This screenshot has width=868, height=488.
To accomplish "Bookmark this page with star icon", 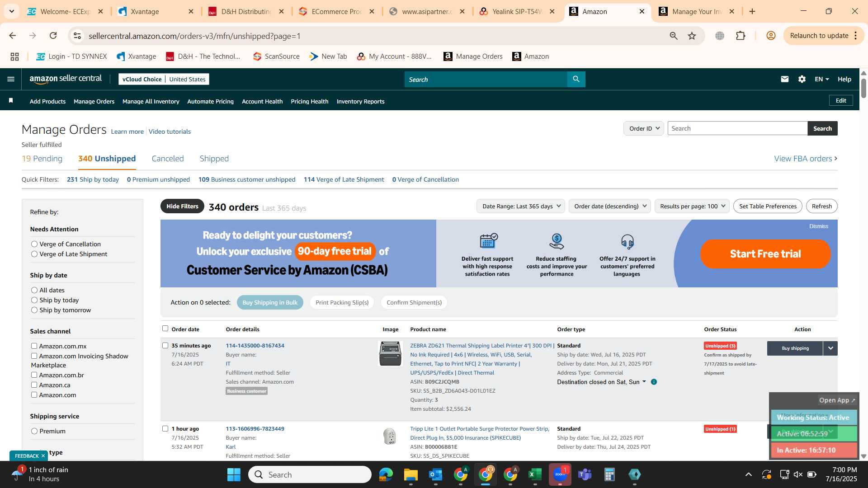I will [x=692, y=36].
